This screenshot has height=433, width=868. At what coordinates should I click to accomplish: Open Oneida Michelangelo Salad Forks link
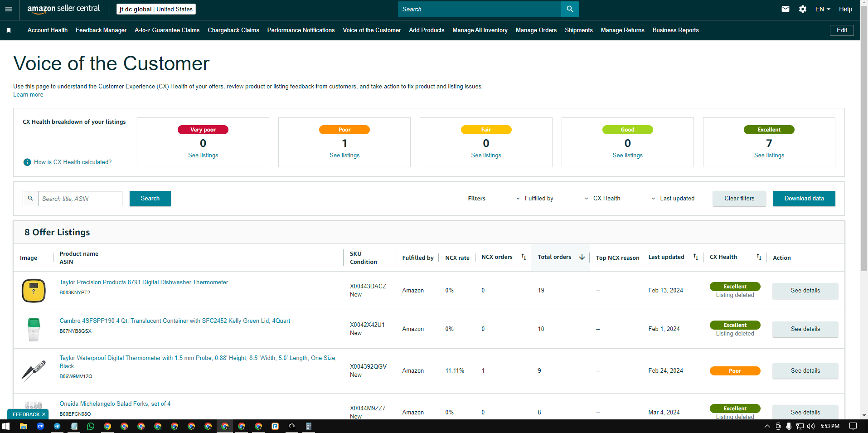click(115, 404)
